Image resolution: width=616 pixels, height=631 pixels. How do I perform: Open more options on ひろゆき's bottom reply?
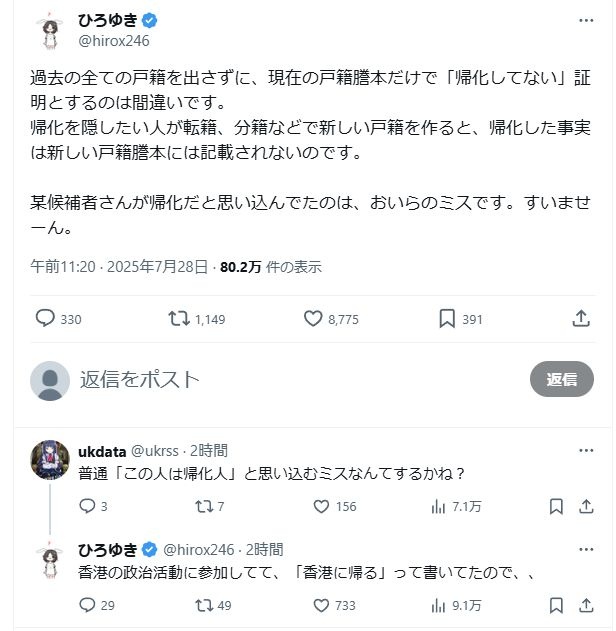click(585, 549)
